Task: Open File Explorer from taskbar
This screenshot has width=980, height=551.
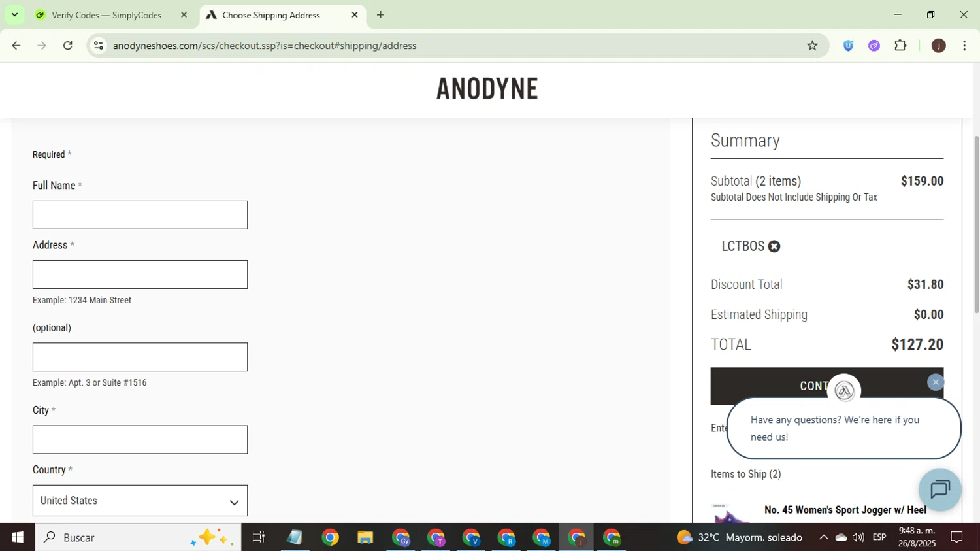Action: pyautogui.click(x=365, y=537)
